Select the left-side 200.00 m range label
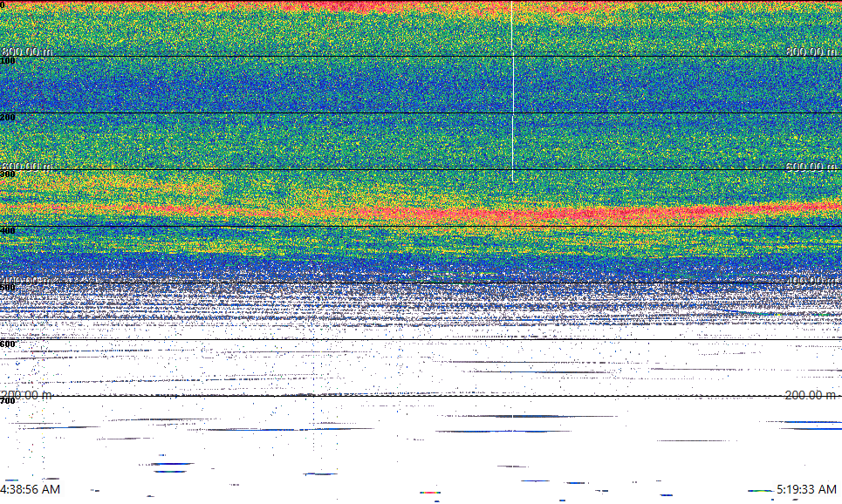The height and width of the screenshot is (504, 842). [27, 395]
